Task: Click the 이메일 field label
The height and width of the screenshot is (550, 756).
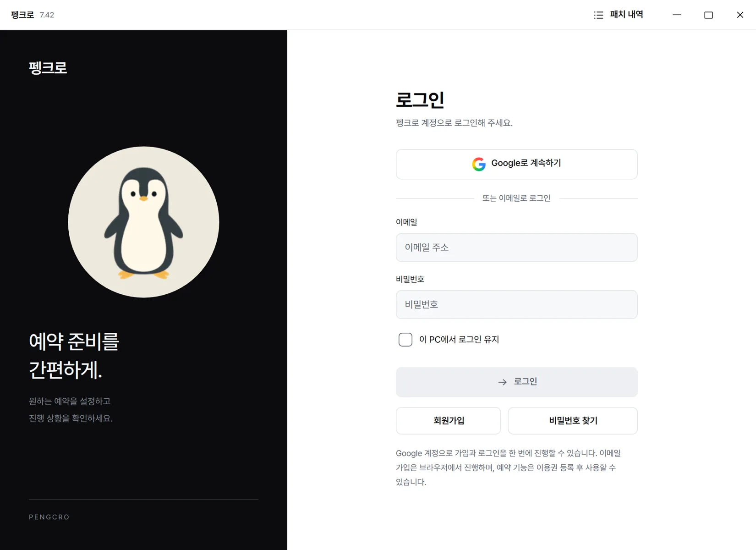Action: tap(406, 222)
